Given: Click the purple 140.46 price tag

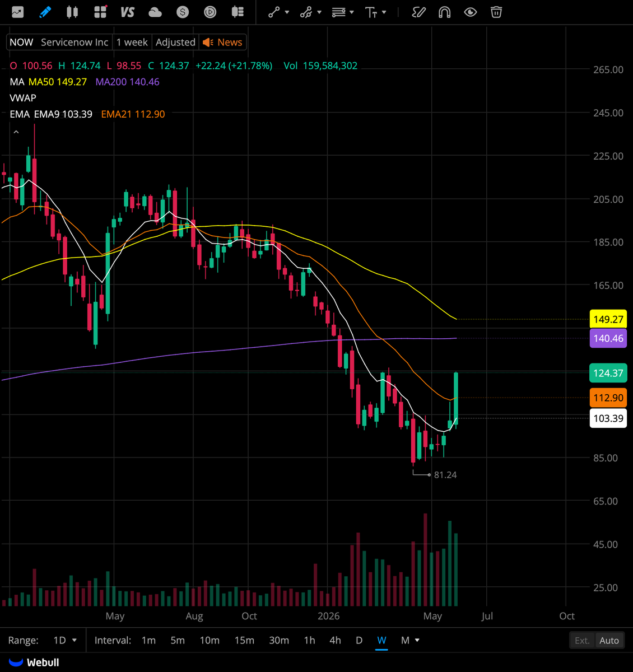Looking at the screenshot, I should tap(608, 338).
